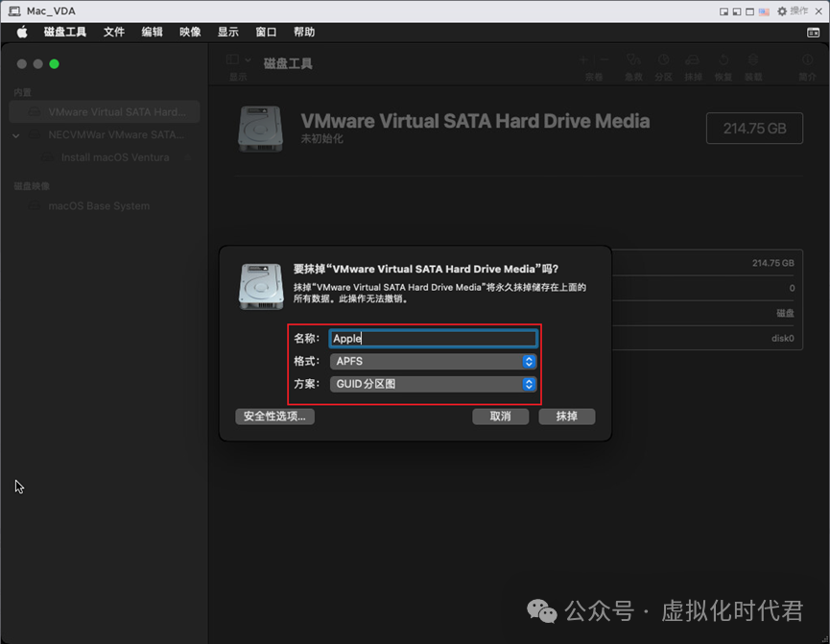Click the 磁盘 type value in info table

click(785, 313)
